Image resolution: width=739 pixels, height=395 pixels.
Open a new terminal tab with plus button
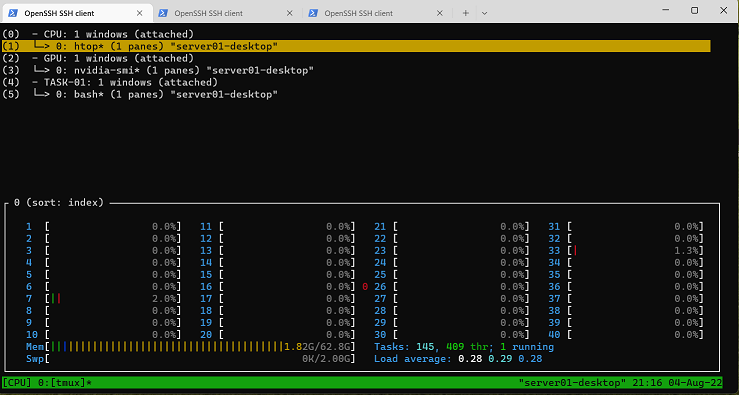(x=465, y=13)
